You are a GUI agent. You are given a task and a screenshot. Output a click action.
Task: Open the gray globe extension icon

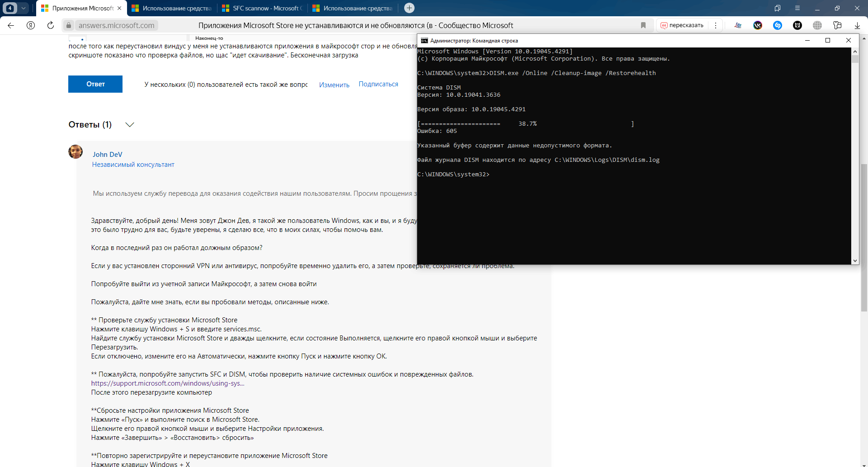click(817, 25)
